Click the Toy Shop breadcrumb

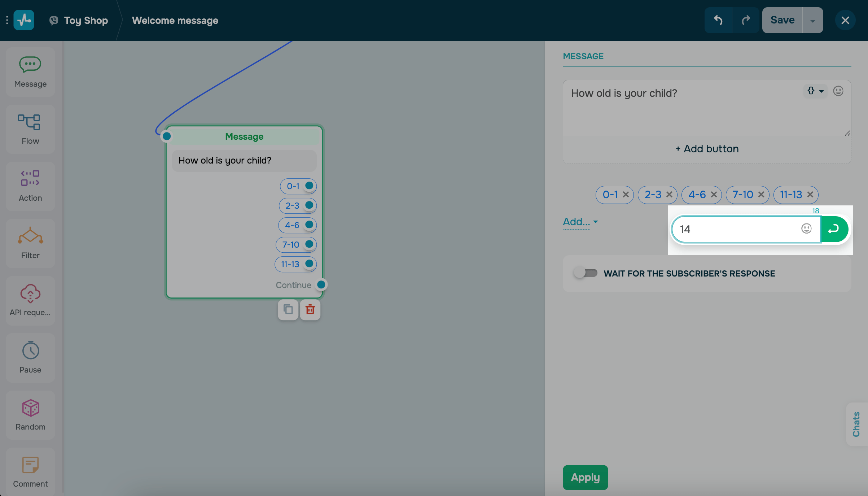click(86, 21)
